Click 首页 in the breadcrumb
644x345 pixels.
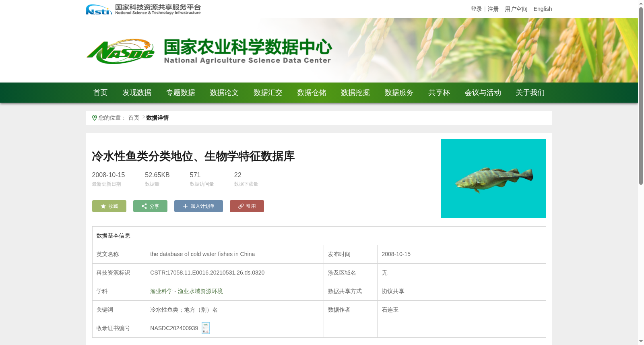pyautogui.click(x=134, y=118)
